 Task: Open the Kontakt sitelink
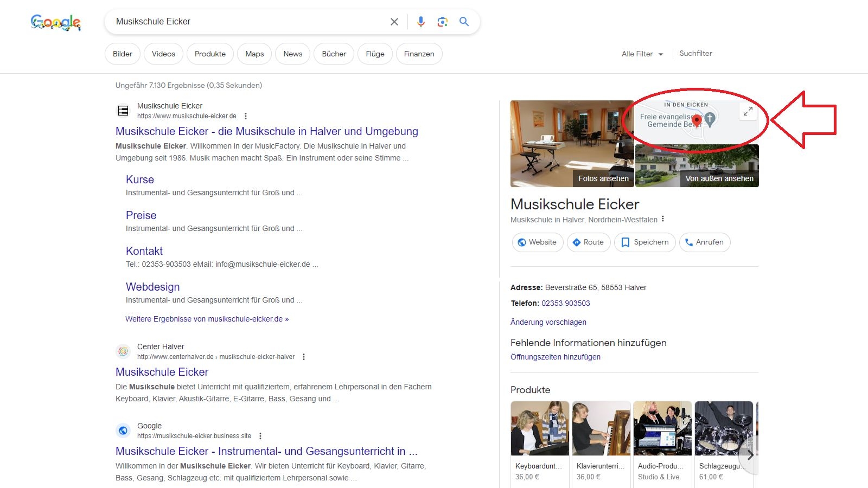(144, 251)
